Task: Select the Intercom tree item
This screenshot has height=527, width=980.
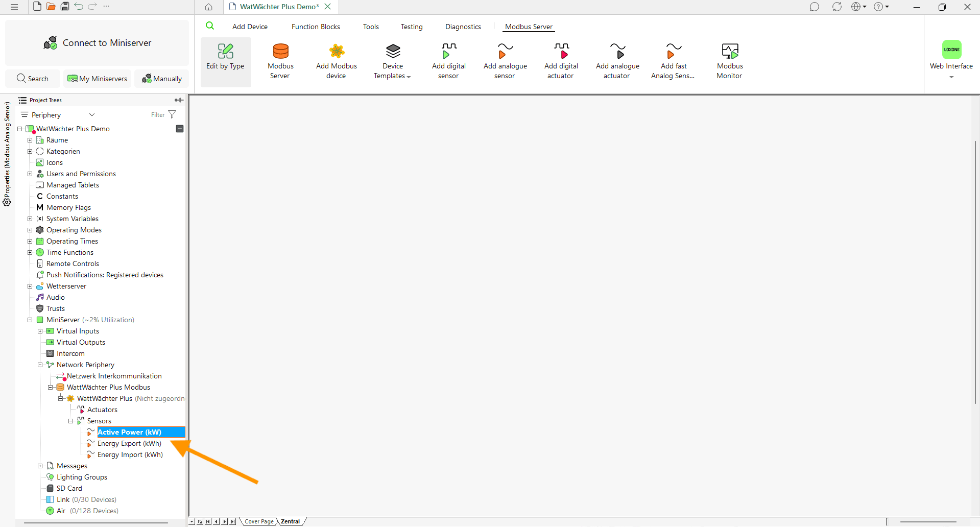Action: [x=70, y=353]
